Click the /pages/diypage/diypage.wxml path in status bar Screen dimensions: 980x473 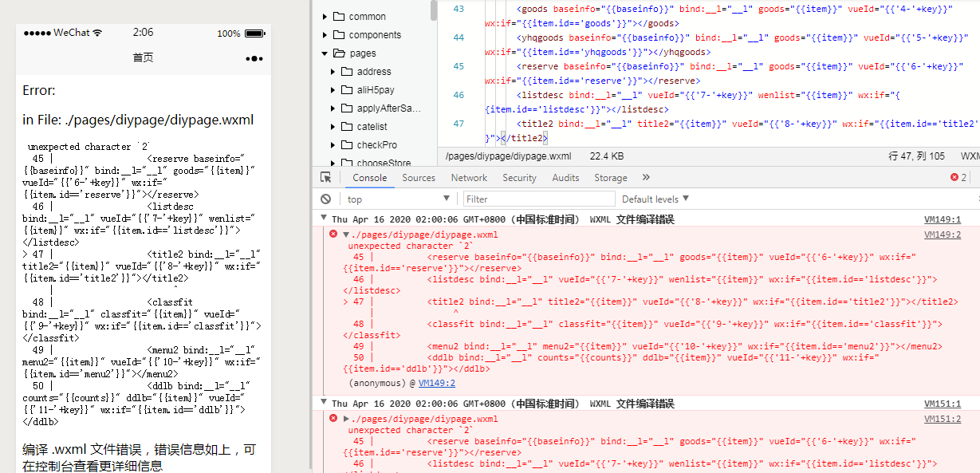(508, 156)
